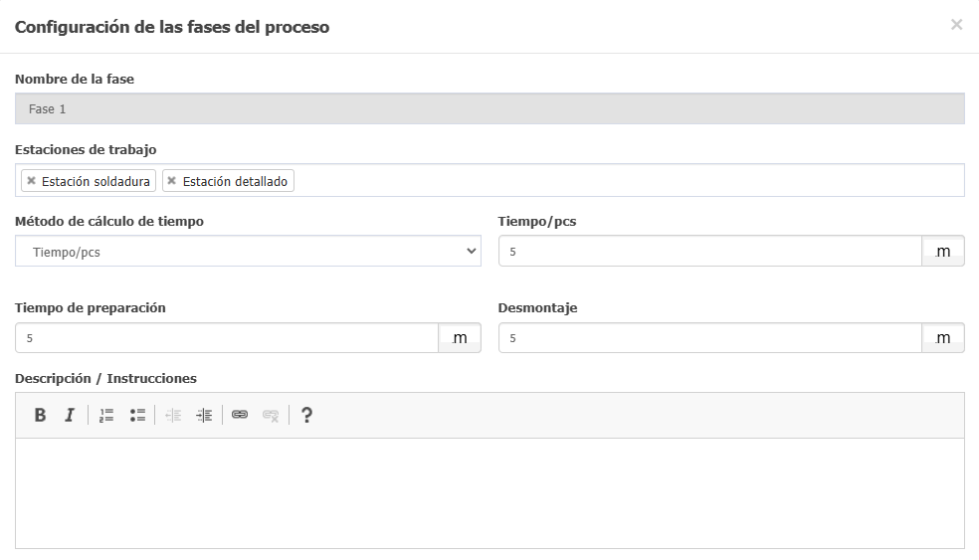The height and width of the screenshot is (560, 979).
Task: Focus the Tiempo de preparación field
Action: tap(227, 338)
